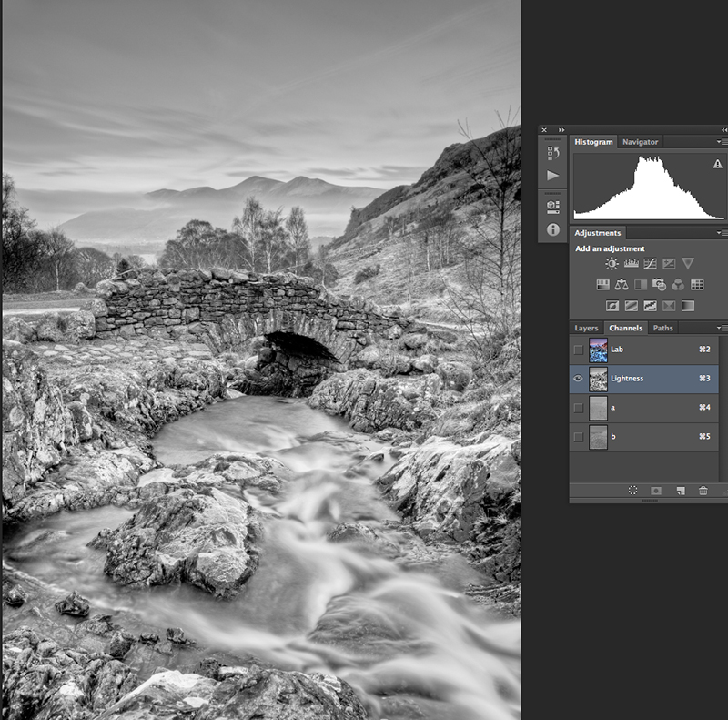This screenshot has width=728, height=720.
Task: Switch to the Paths tab
Action: (x=662, y=328)
